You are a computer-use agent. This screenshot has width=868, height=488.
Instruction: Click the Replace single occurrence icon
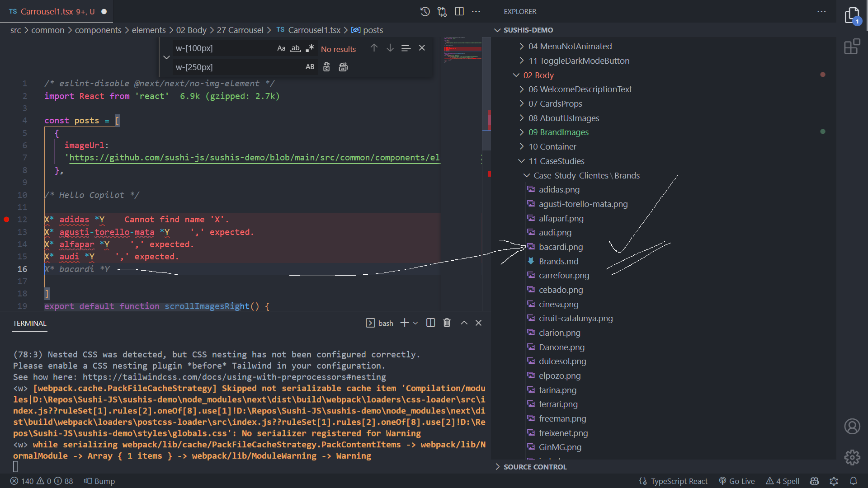click(326, 67)
